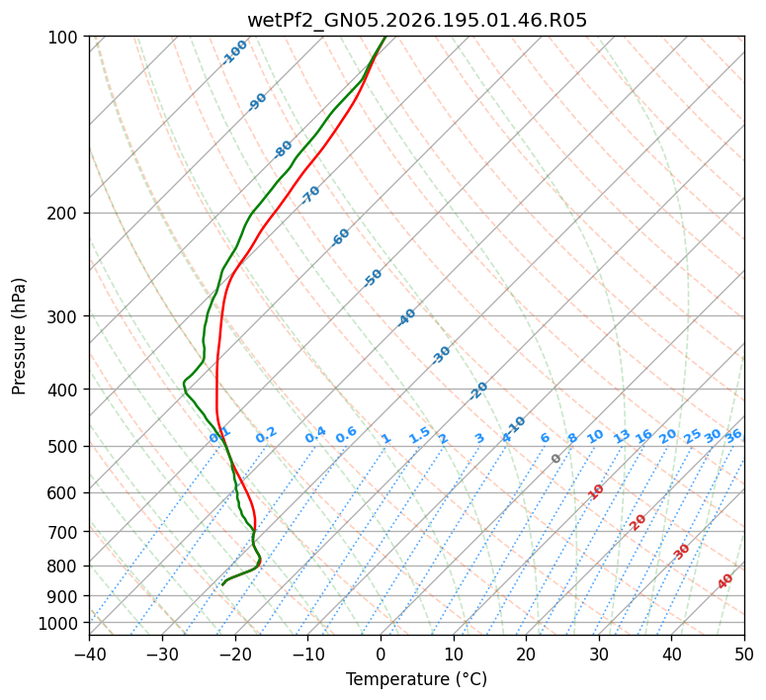This screenshot has height=700, width=766.
Task: Click the gray 0 isotherm label
Action: point(555,458)
